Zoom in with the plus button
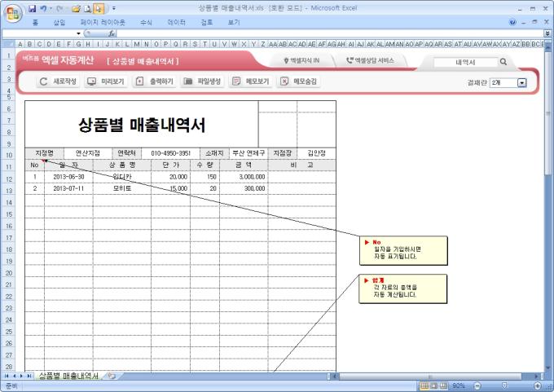554x392 pixels. click(538, 385)
